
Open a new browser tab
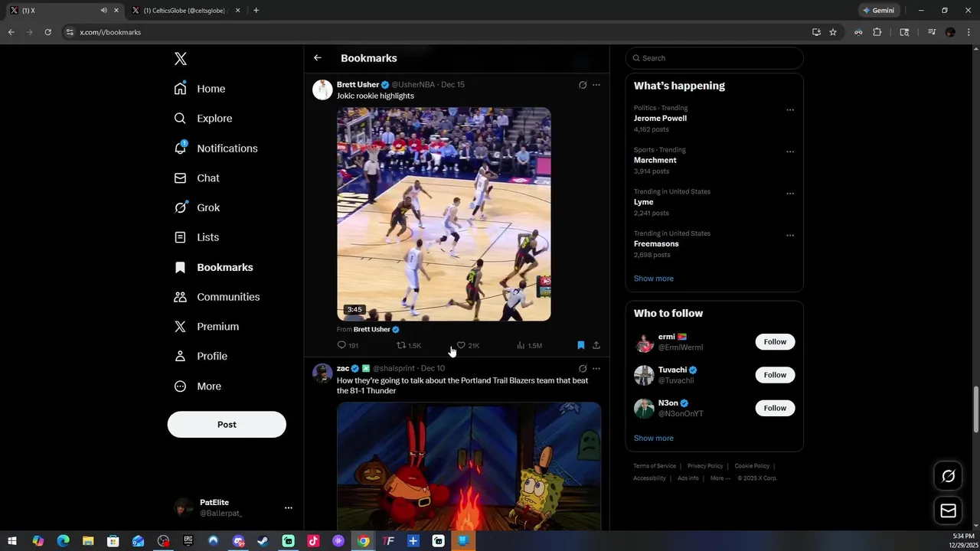coord(256,11)
